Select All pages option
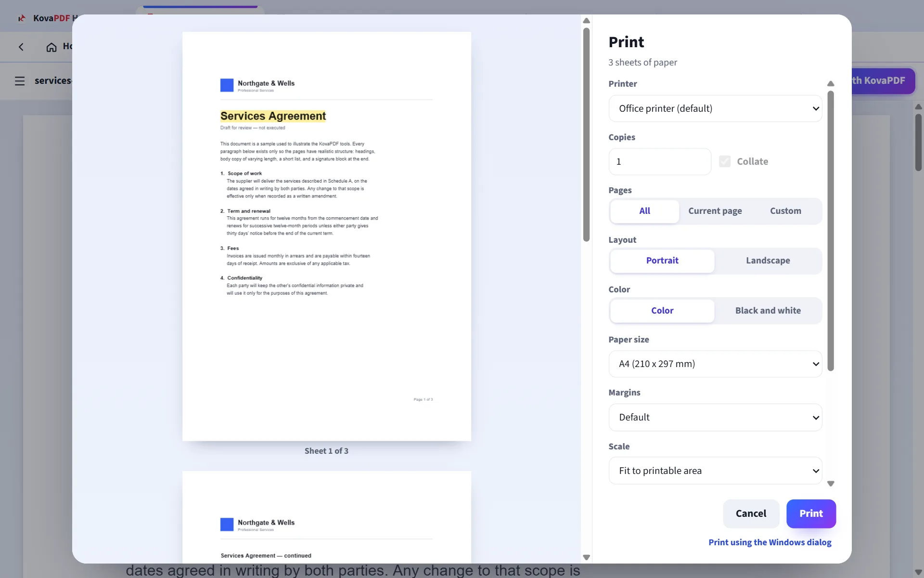This screenshot has height=578, width=924. click(644, 211)
